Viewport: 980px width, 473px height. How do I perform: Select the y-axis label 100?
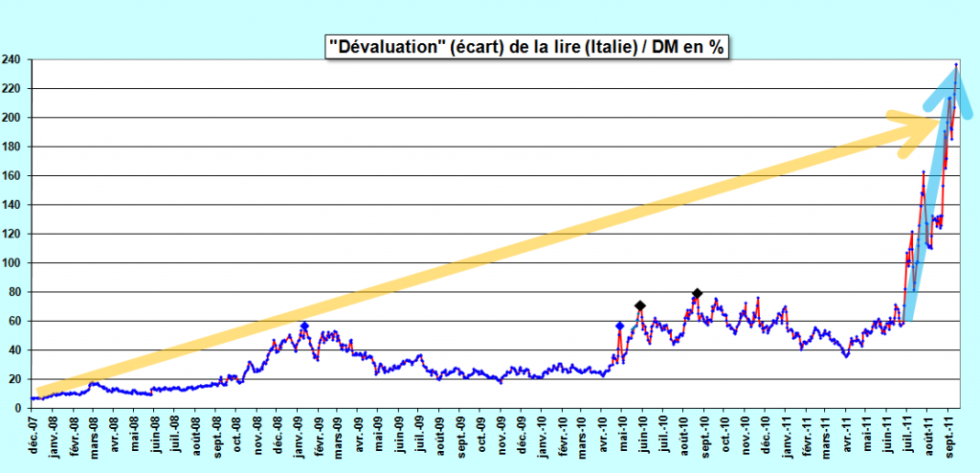coord(11,262)
